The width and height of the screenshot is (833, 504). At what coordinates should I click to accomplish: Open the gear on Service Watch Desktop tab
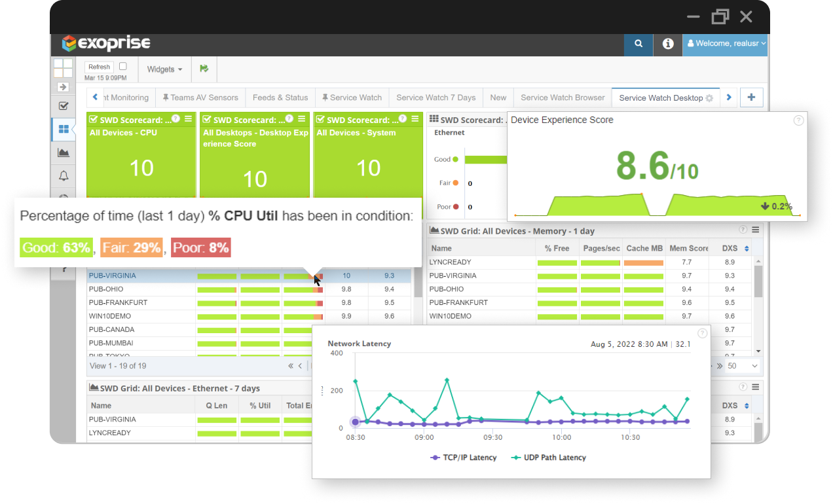click(x=709, y=98)
